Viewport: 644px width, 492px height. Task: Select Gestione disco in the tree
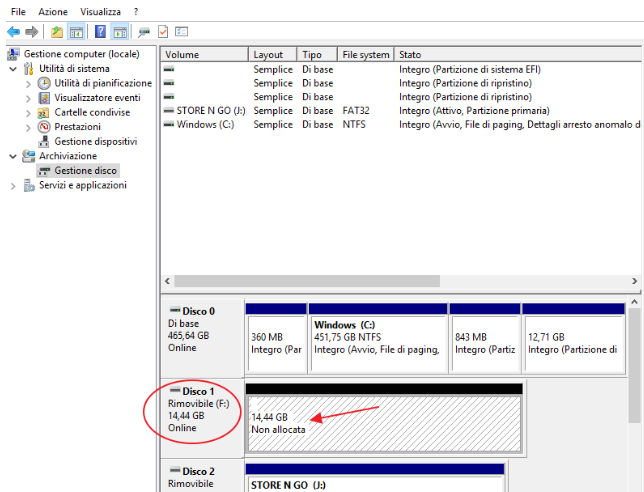(85, 170)
